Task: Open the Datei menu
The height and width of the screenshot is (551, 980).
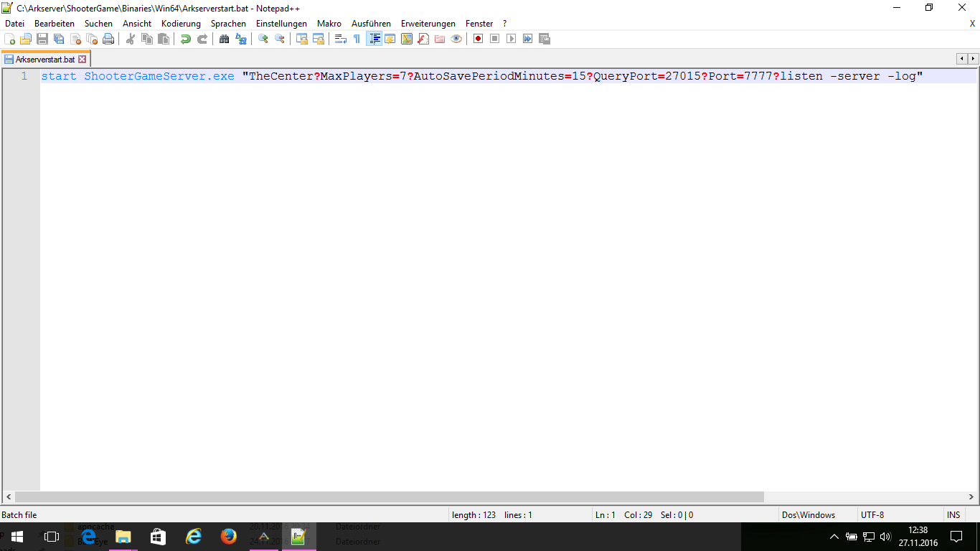Action: (14, 24)
